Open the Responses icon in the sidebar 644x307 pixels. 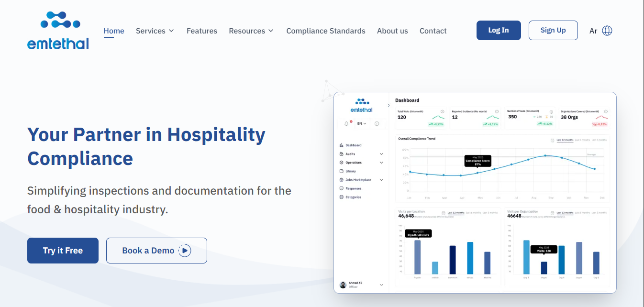341,188
